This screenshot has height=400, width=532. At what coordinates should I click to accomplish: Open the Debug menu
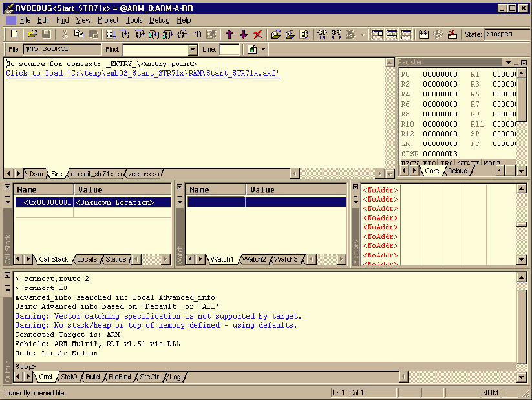tap(159, 20)
